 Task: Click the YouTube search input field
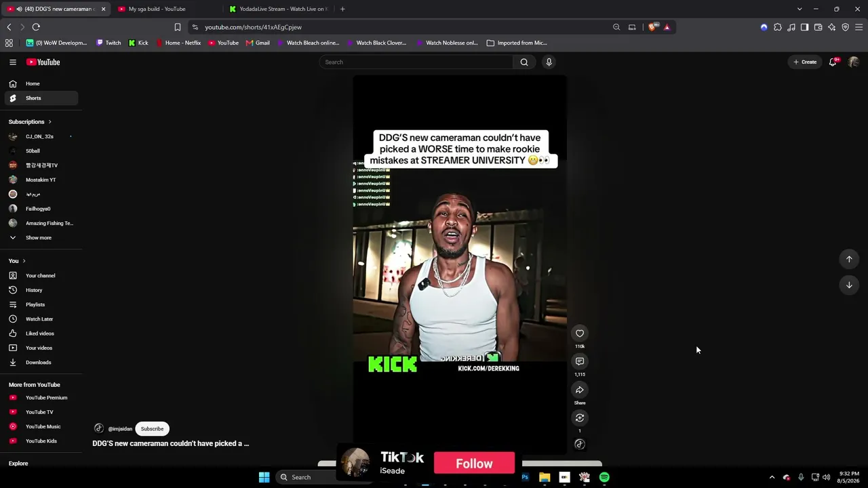(416, 62)
